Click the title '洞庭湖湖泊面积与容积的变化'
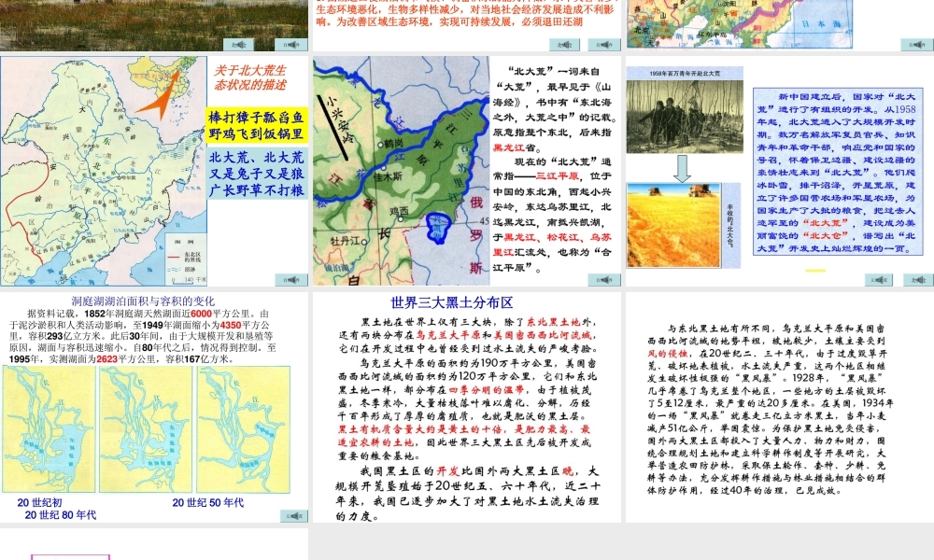The height and width of the screenshot is (560, 934). (x=143, y=301)
